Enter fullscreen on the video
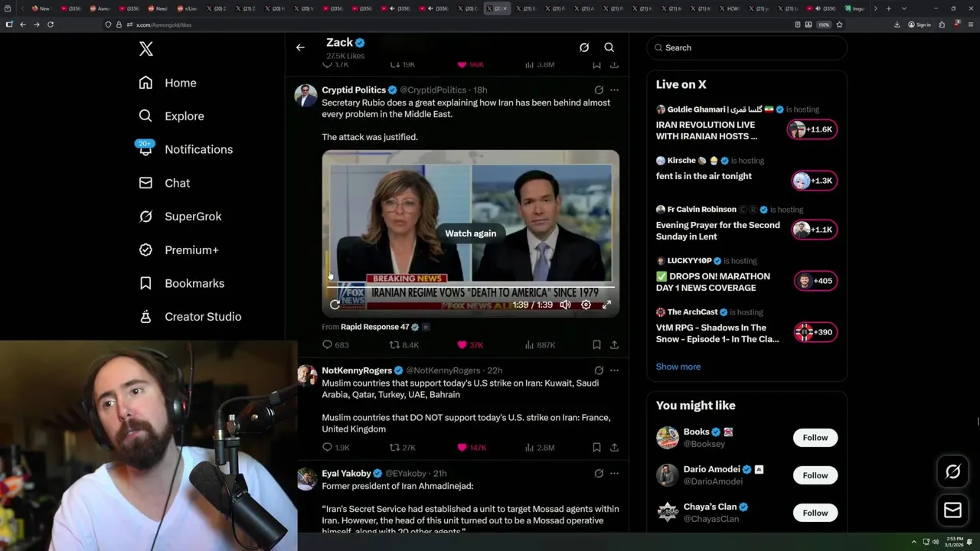The width and height of the screenshot is (980, 551). (606, 305)
